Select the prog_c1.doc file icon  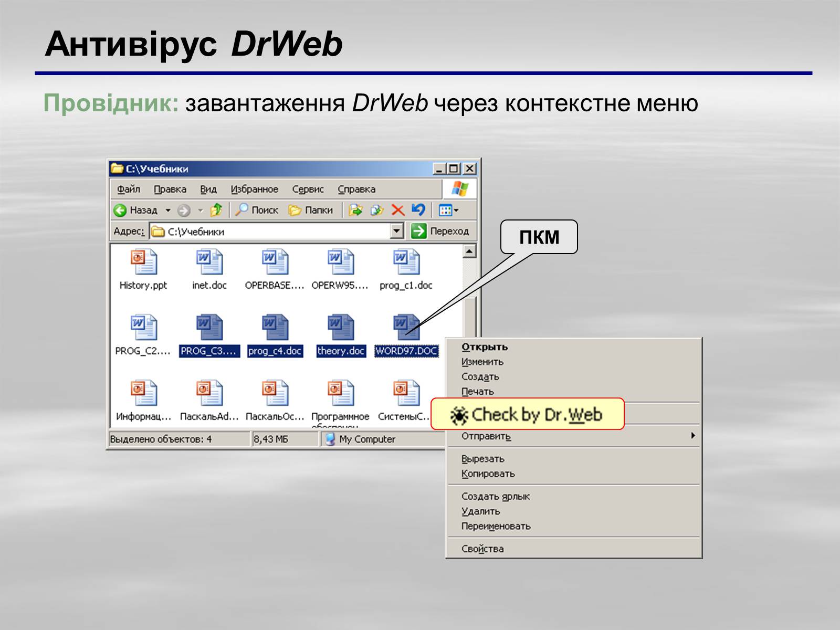click(x=406, y=262)
